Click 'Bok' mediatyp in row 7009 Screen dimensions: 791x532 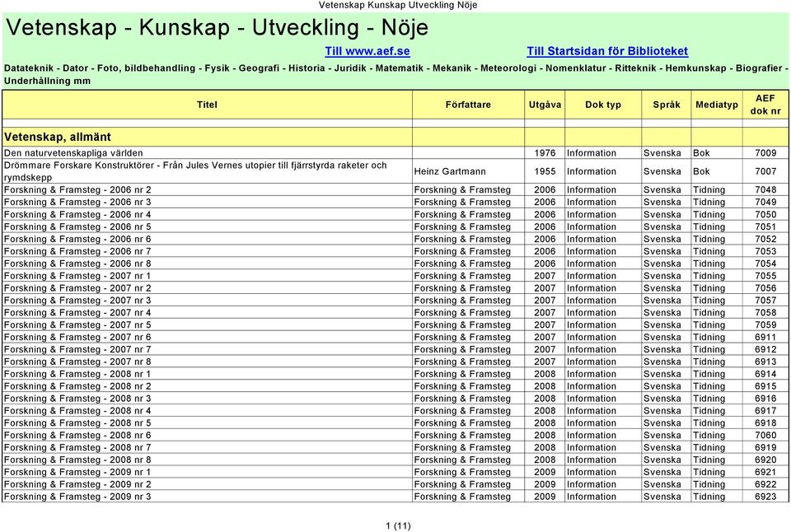pyautogui.click(x=701, y=153)
